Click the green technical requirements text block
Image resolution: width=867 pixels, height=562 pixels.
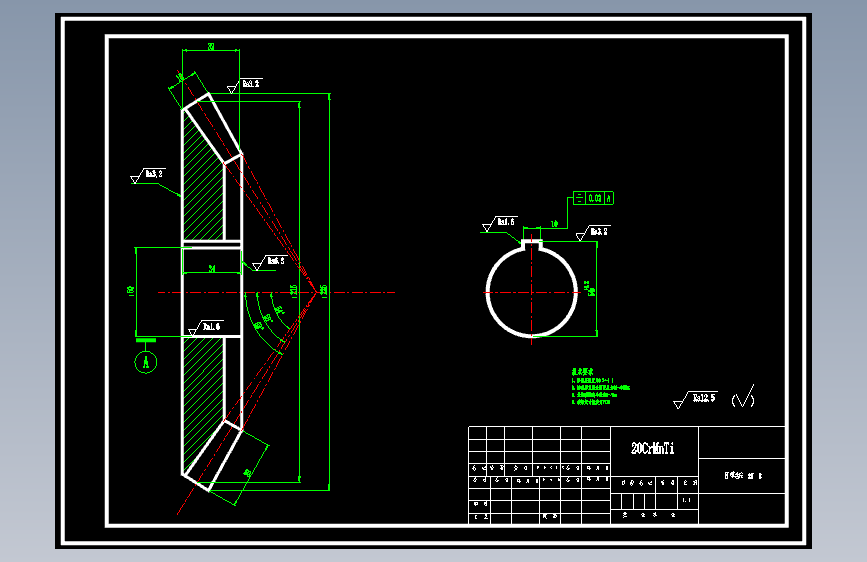click(x=600, y=387)
